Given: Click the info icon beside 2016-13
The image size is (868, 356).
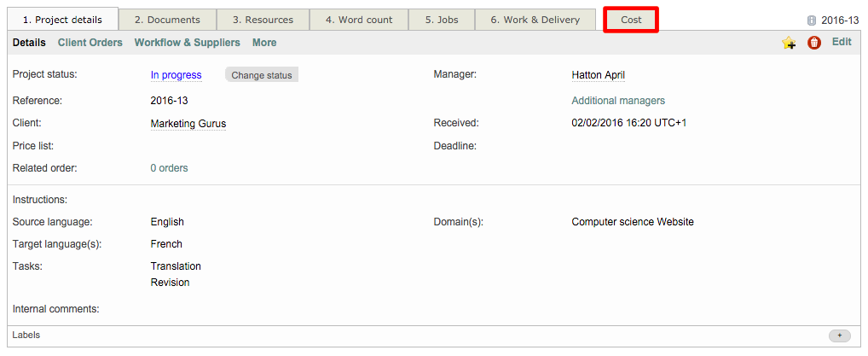Looking at the screenshot, I should (811, 20).
